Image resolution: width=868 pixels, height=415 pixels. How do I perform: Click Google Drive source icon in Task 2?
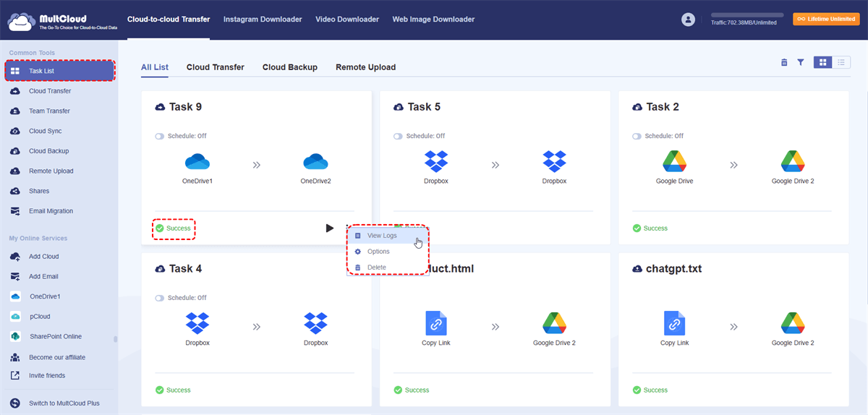(675, 161)
